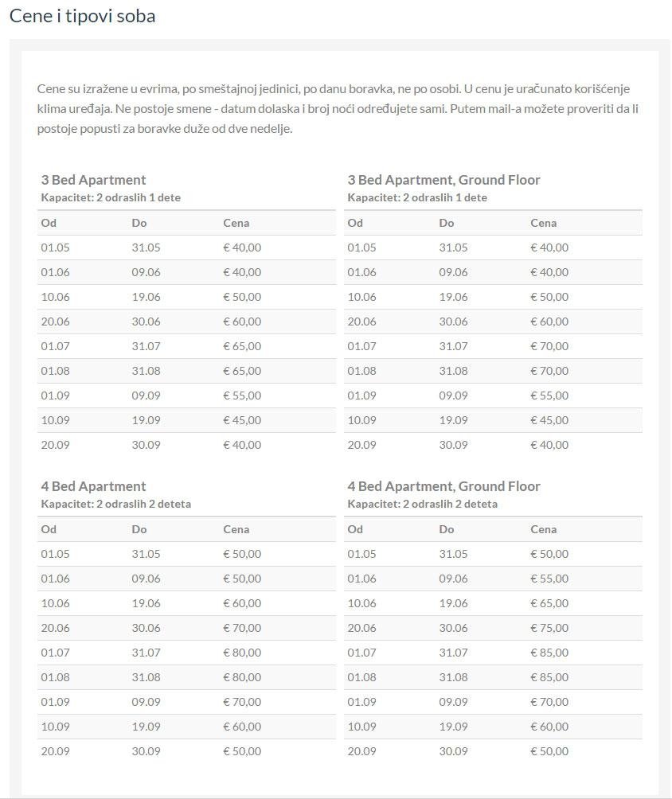
Task: Select € 65,00 price for 01.07 in 3 Bed Apartment
Action: (242, 346)
